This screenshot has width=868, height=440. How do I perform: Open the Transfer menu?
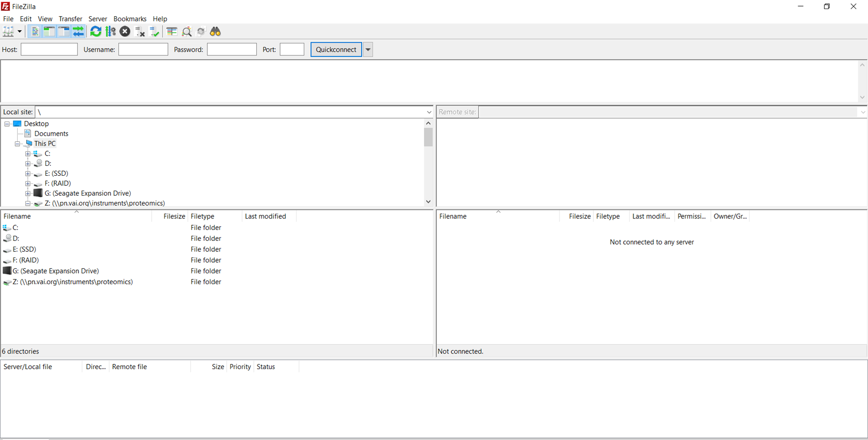[x=70, y=19]
